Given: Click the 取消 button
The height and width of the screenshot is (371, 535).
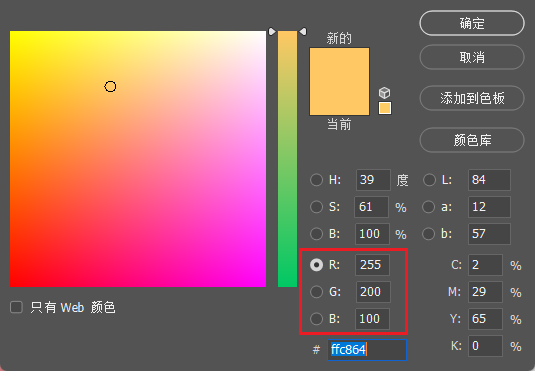Looking at the screenshot, I should [x=472, y=57].
